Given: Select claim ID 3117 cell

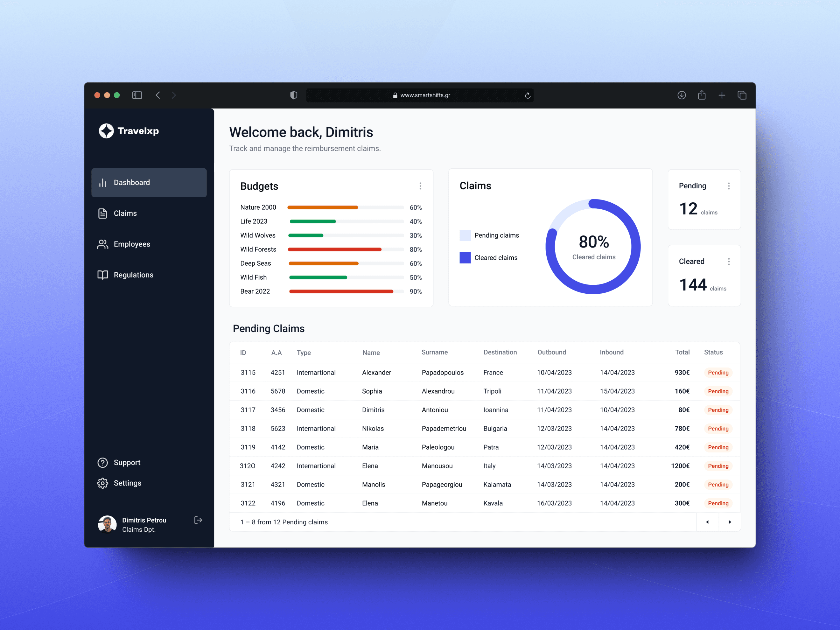Looking at the screenshot, I should (248, 410).
